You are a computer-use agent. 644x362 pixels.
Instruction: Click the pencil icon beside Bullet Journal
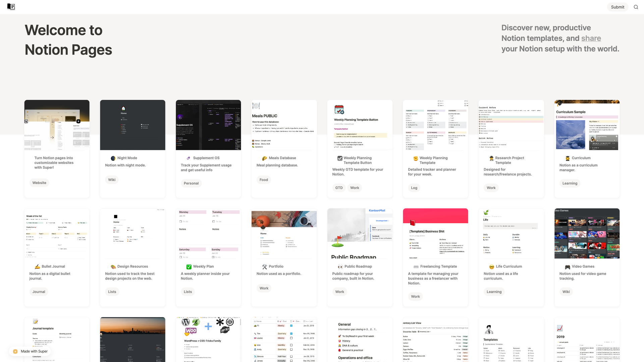coord(38,266)
